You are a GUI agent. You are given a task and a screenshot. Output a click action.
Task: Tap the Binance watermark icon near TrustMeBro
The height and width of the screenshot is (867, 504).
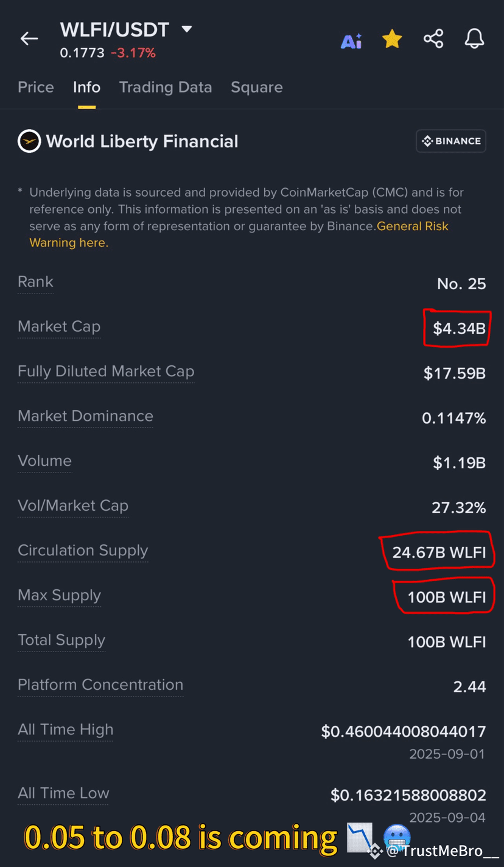375,850
